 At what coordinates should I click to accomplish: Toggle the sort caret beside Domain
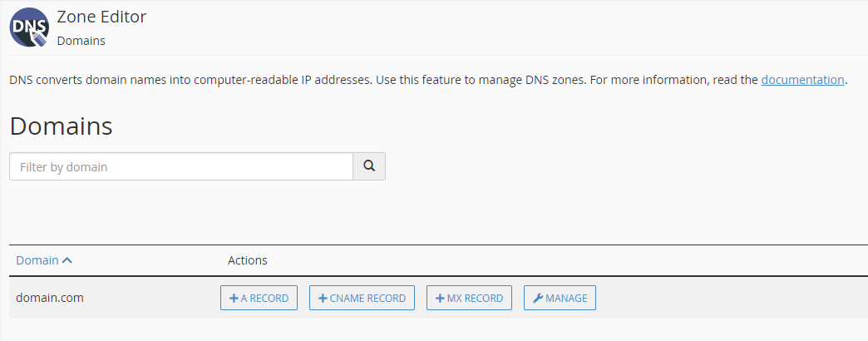pyautogui.click(x=67, y=260)
